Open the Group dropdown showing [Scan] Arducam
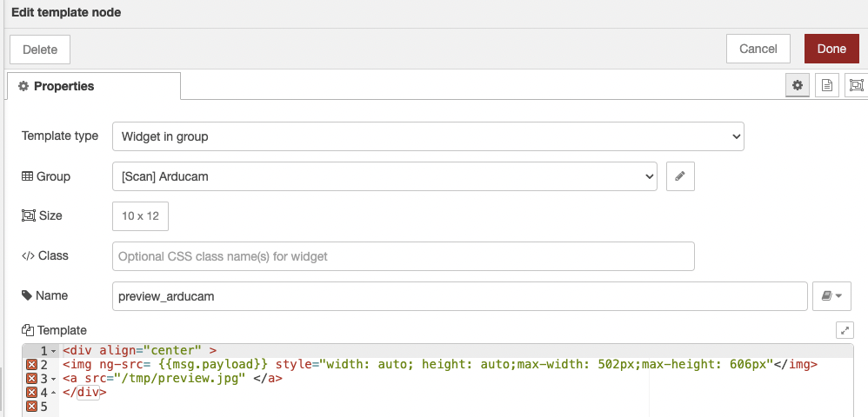The image size is (868, 417). coord(384,175)
